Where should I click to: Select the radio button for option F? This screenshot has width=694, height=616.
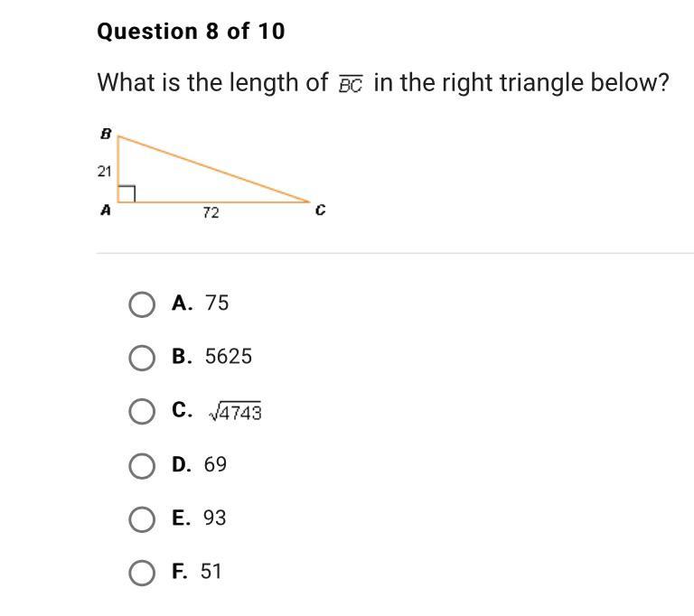pos(142,573)
